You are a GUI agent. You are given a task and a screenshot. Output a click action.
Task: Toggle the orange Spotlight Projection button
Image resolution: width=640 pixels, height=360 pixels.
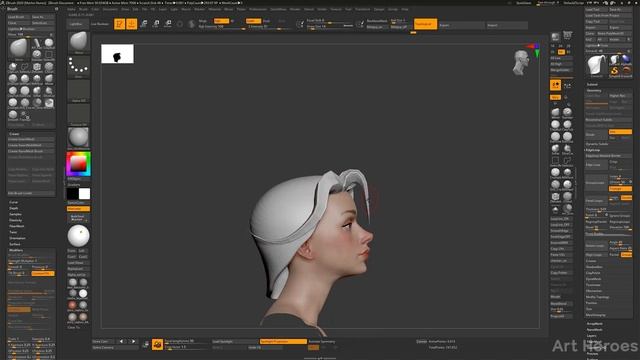coord(283,341)
